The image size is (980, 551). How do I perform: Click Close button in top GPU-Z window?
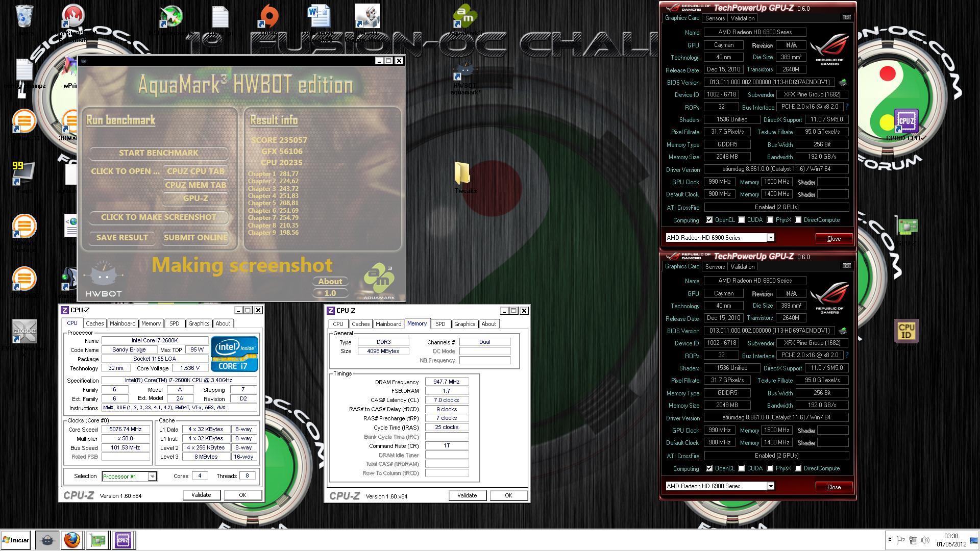[x=834, y=239]
